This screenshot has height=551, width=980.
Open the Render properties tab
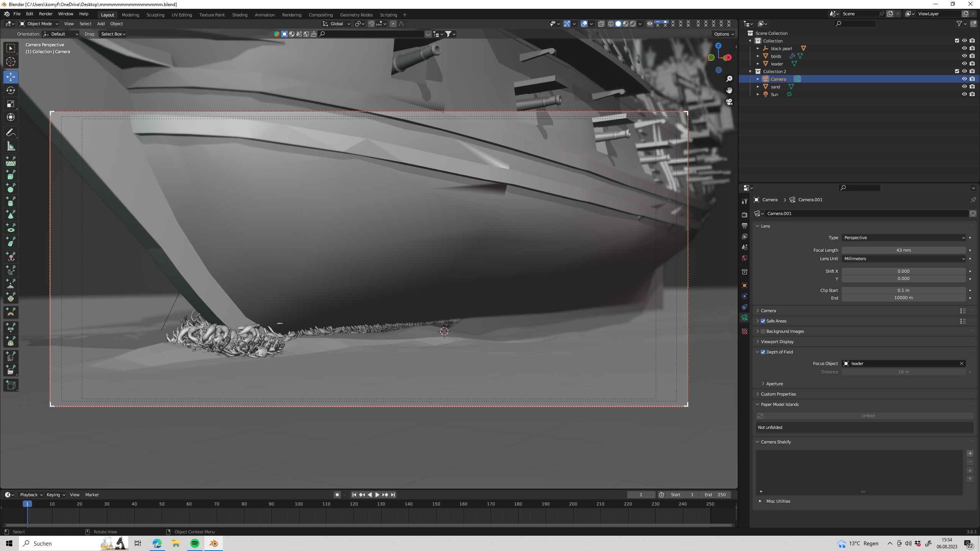(745, 215)
